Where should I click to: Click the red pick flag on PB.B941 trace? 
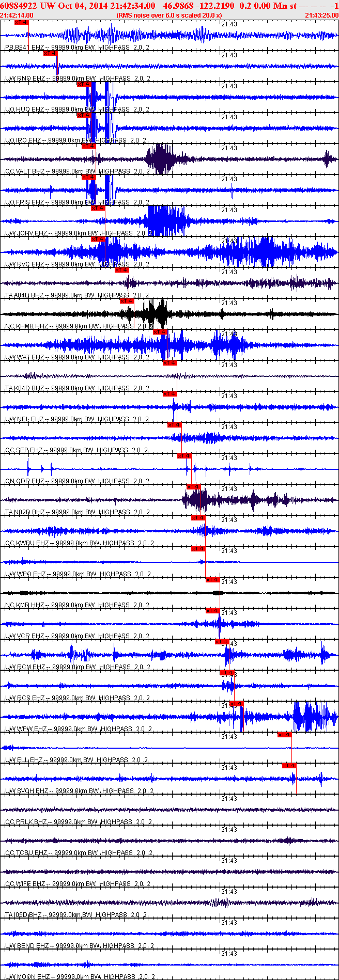coord(21,22)
